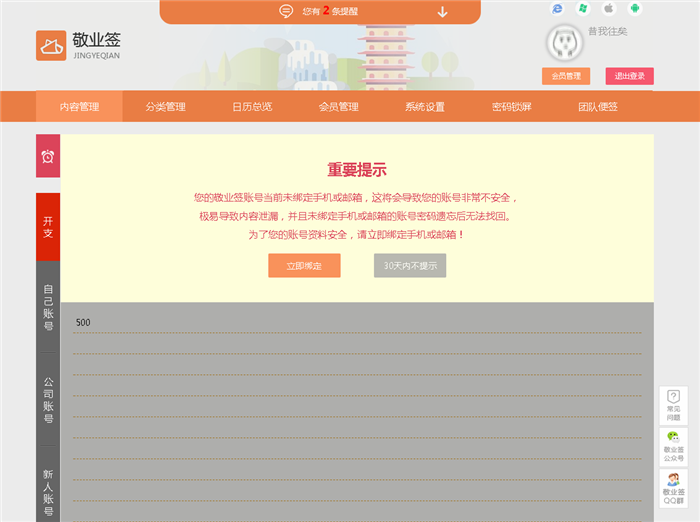Image resolution: width=700 pixels, height=522 pixels.
Task: Open the web version browser icon
Action: pos(557,9)
